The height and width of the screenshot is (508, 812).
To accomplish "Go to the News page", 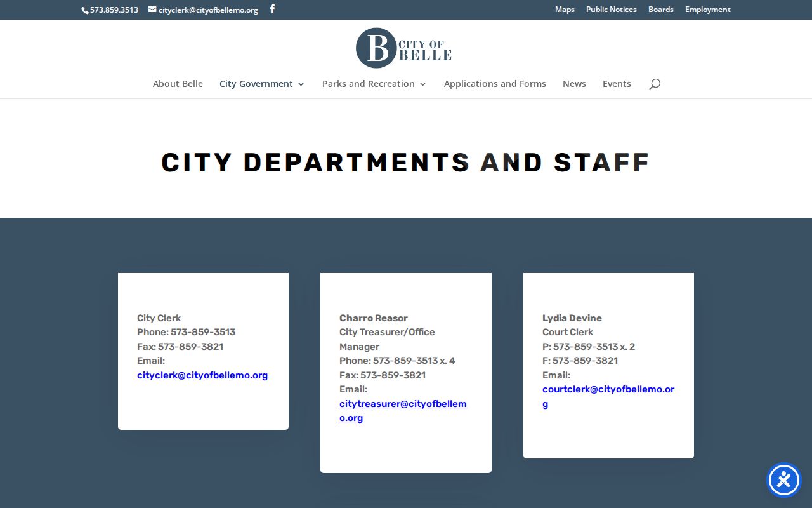I will pos(574,84).
